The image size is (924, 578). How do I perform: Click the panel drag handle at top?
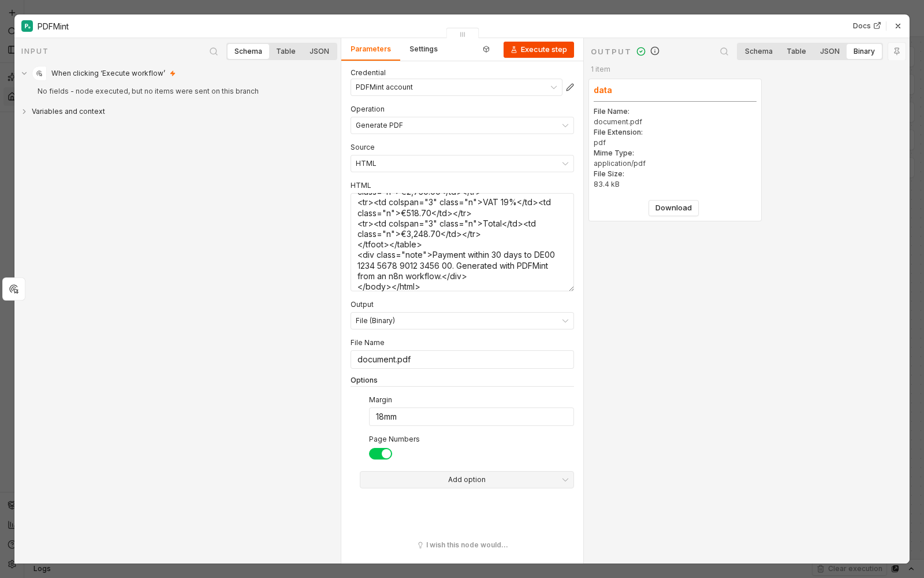point(463,34)
